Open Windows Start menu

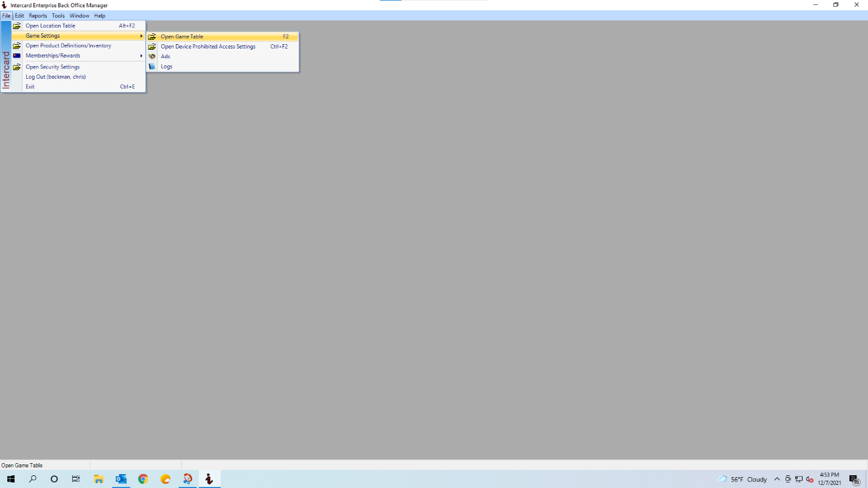point(11,479)
